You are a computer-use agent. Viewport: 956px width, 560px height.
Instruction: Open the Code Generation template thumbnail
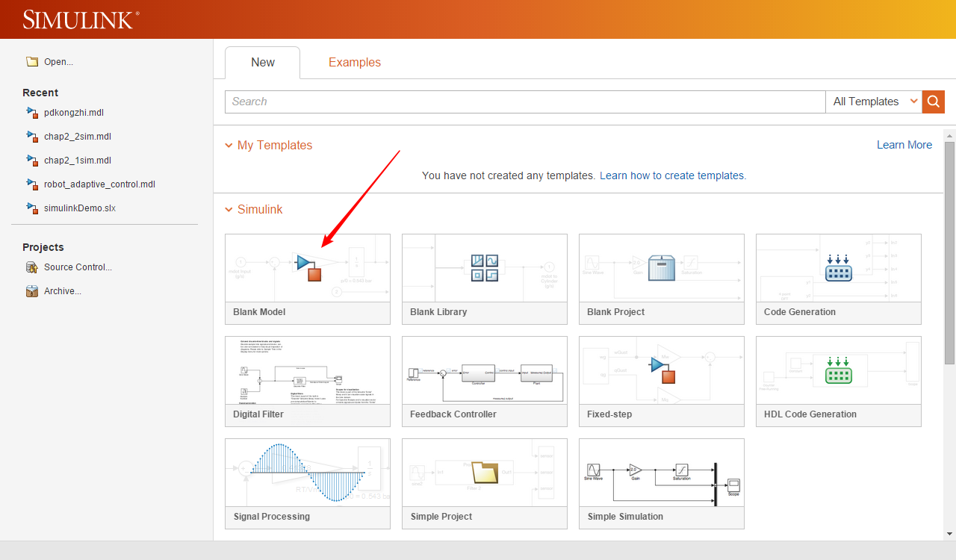click(839, 268)
